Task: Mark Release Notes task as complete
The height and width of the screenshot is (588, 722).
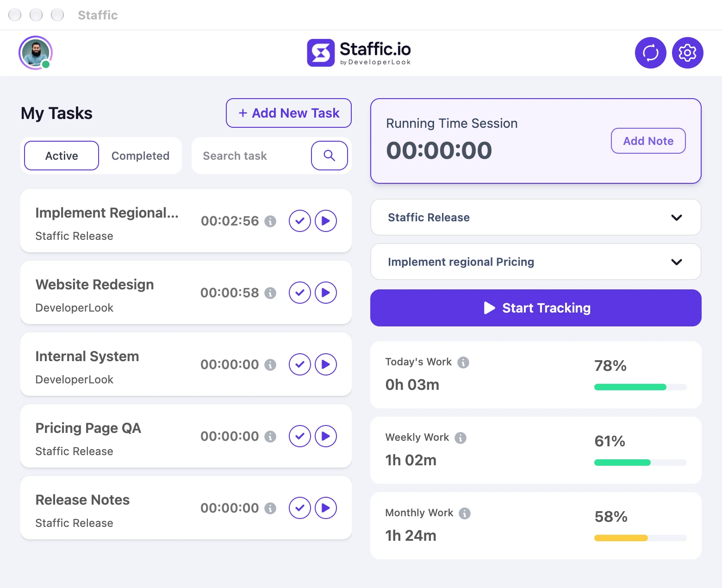Action: point(300,508)
